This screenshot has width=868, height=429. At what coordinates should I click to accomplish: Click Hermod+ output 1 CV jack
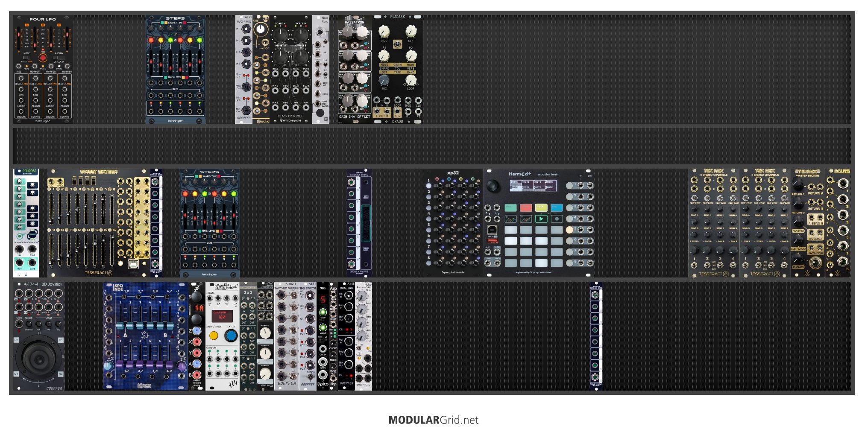tap(581, 186)
